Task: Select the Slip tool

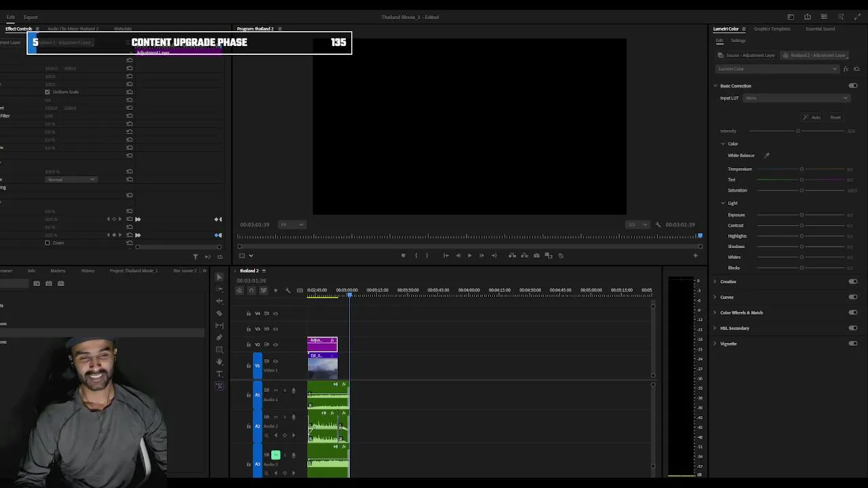Action: point(219,325)
